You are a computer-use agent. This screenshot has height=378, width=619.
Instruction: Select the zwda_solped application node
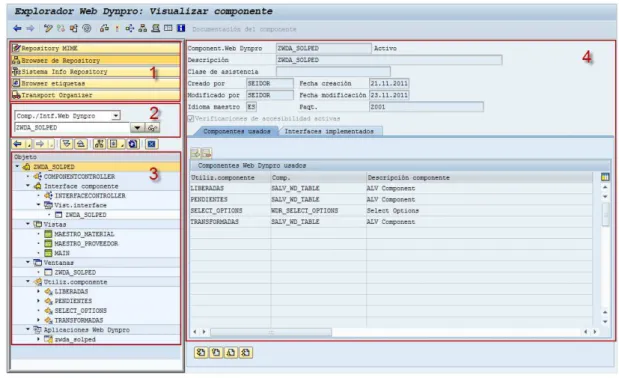[x=75, y=339]
